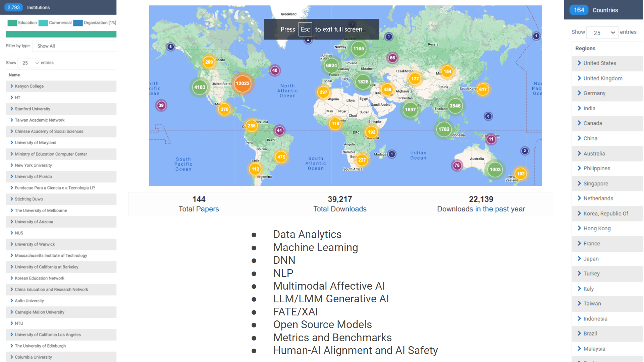
Task: Click the 1003 cluster in Australia
Action: [495, 170]
